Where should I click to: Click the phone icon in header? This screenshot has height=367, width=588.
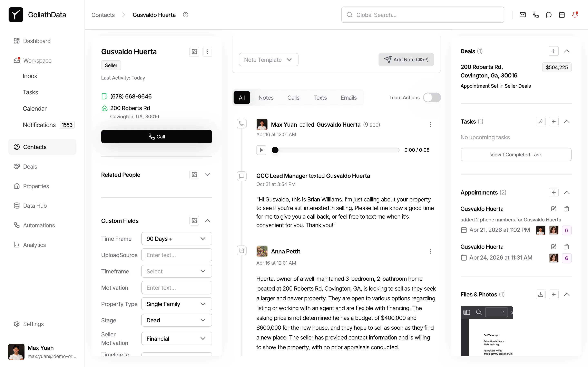pyautogui.click(x=536, y=15)
